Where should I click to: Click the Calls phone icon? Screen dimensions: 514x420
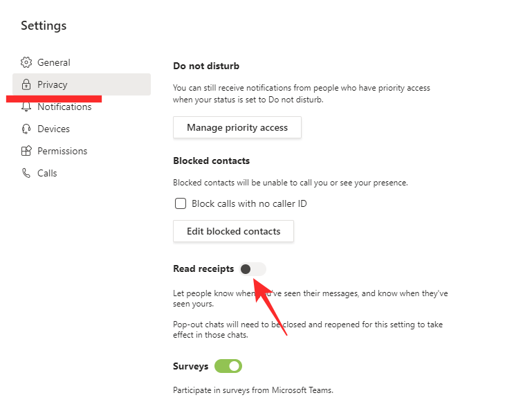26,173
